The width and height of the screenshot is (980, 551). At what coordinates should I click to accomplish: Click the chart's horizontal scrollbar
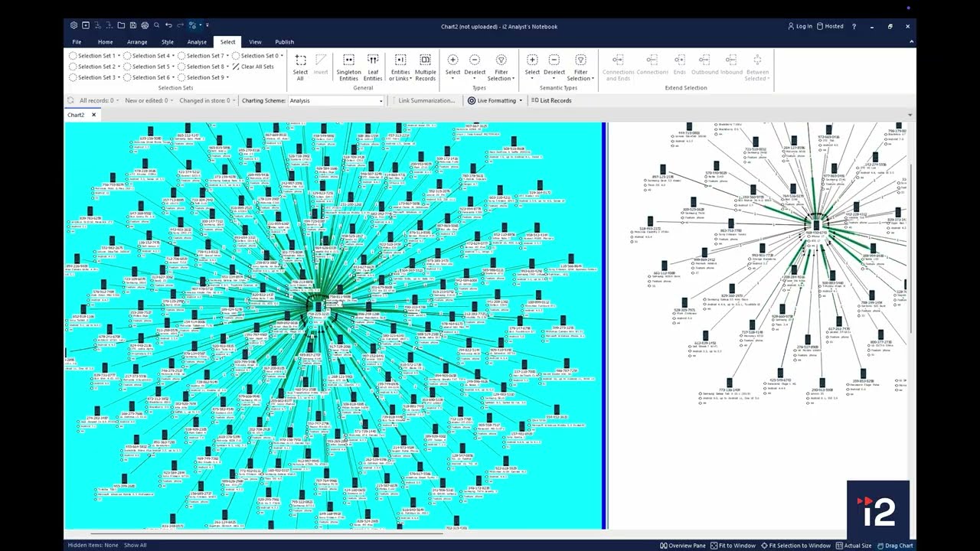click(268, 533)
